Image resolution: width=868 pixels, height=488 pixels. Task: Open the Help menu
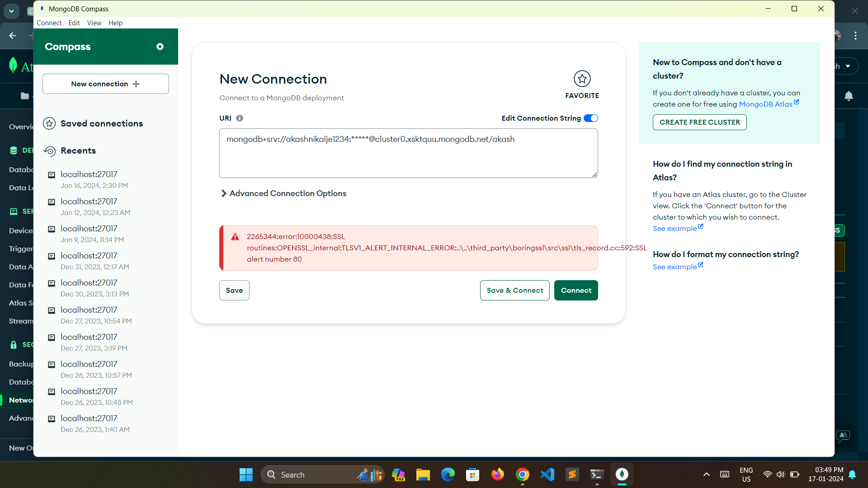click(x=115, y=23)
